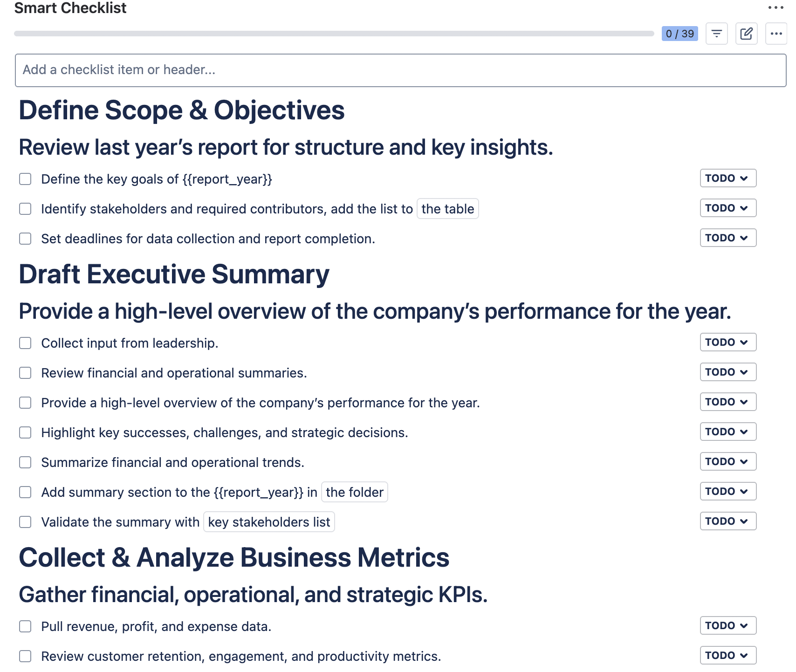
Task: Select 'Collect & Analyze Business Metrics' header
Action: pos(234,557)
